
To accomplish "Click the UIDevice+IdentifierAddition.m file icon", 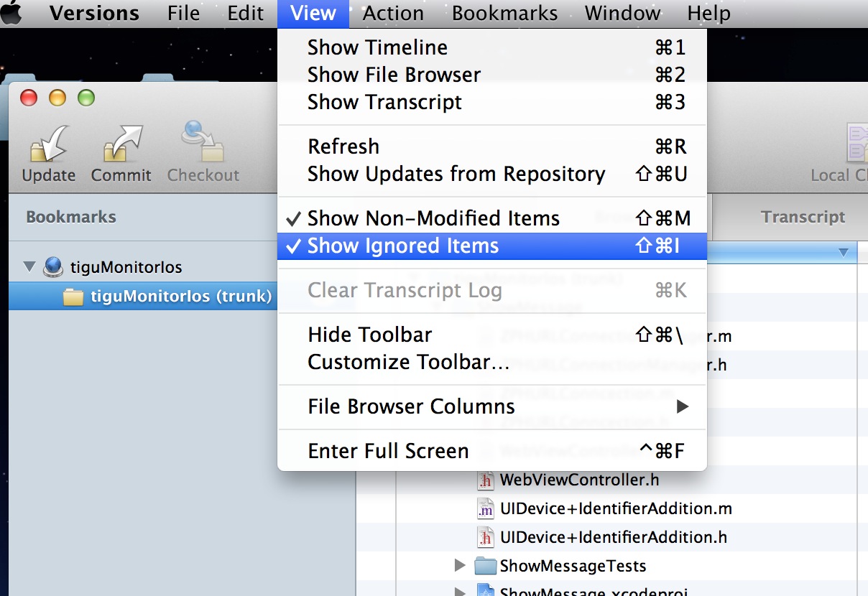I will (x=486, y=508).
